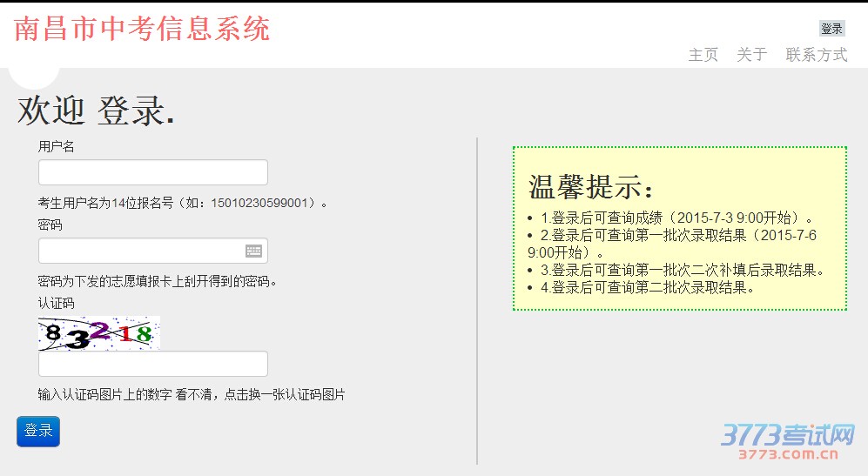Viewport: 868px width, 476px height.
Task: Open the 主页 navigation item
Action: (x=703, y=55)
